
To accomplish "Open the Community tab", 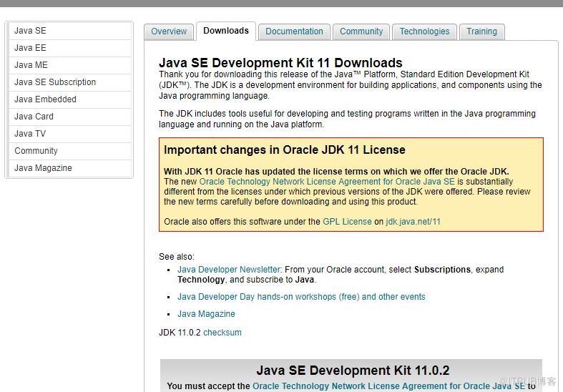I will pos(361,31).
